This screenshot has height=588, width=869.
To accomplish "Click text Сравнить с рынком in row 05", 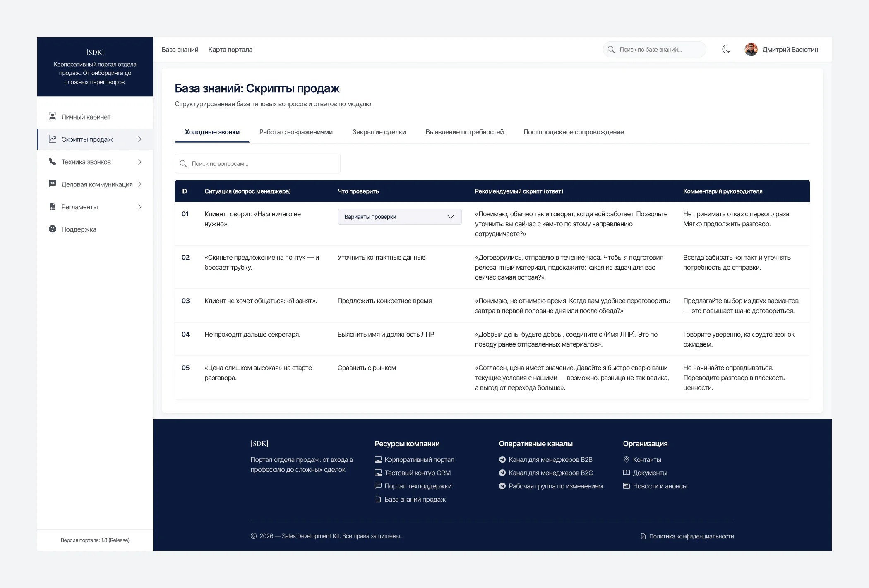I will [x=367, y=368].
